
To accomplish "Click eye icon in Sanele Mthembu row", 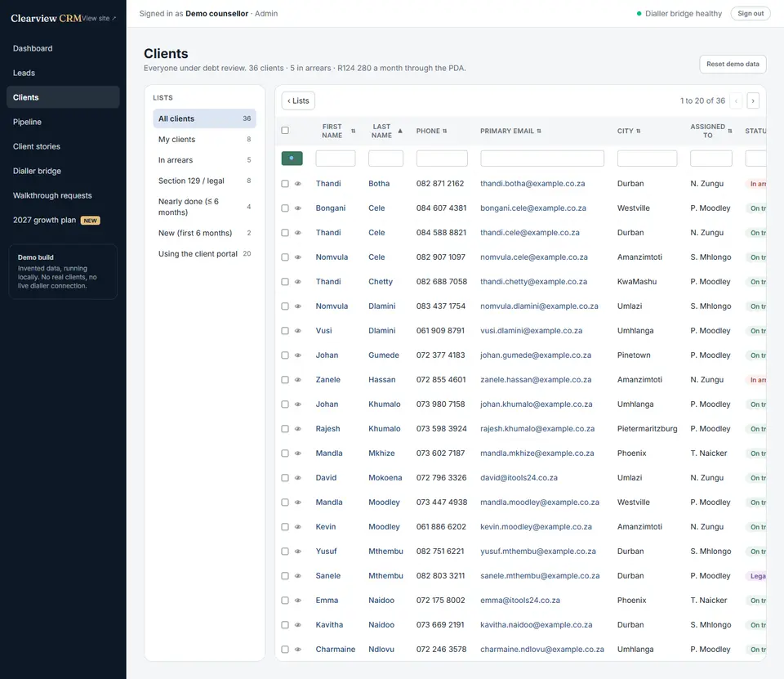I will [298, 576].
